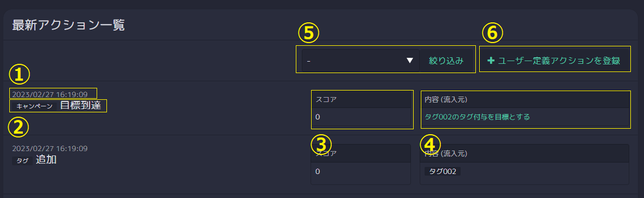
Task: Click the yellow circled number 6 marker
Action: [492, 34]
